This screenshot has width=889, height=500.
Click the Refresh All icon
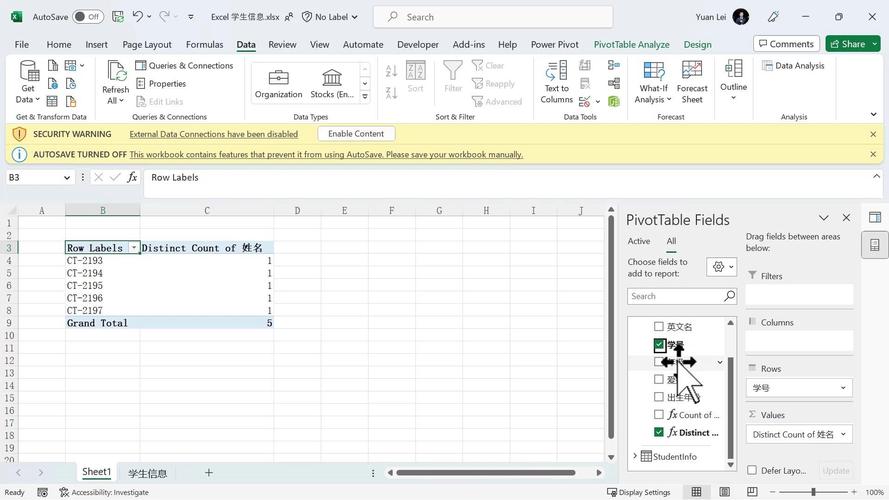point(116,71)
